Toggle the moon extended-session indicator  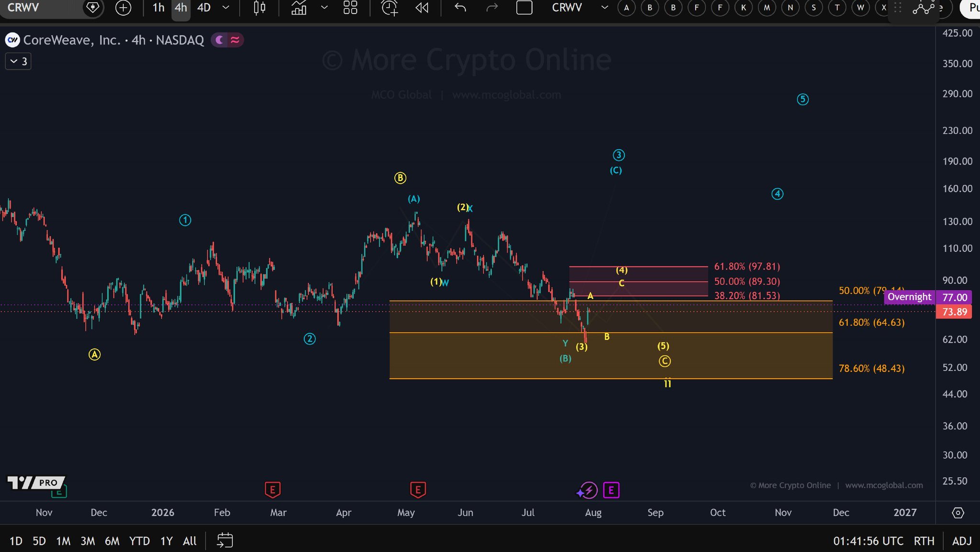pyautogui.click(x=220, y=40)
